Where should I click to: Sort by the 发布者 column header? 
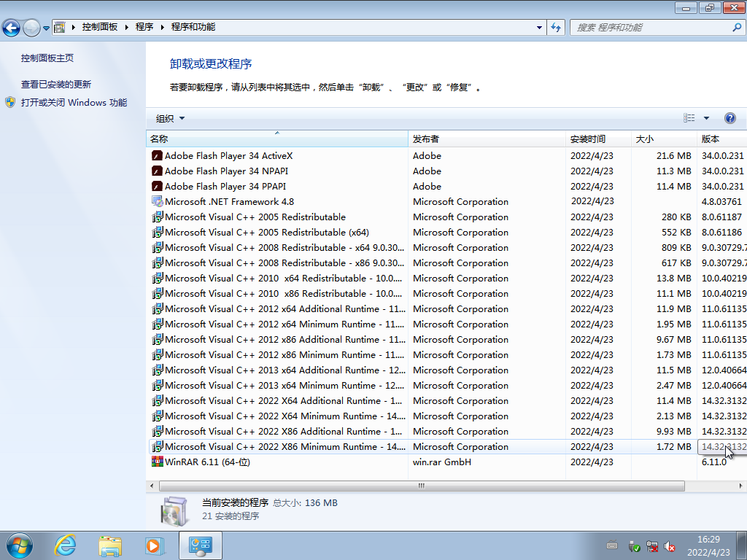(487, 139)
